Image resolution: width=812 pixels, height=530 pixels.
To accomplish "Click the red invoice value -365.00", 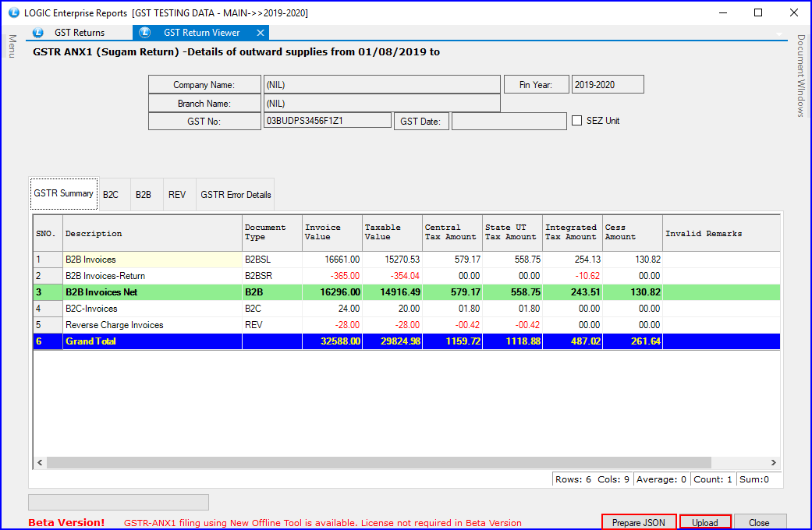I will 332,276.
